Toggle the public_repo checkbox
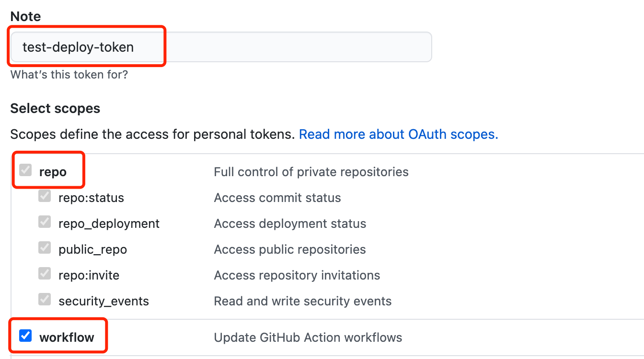 45,248
